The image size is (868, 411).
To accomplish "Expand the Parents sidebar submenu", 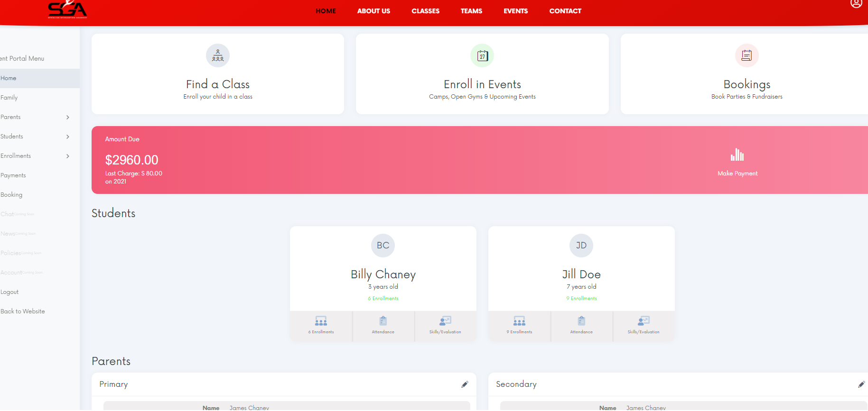I will tap(68, 117).
